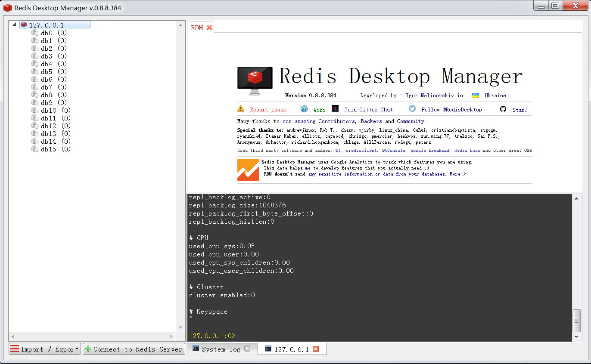This screenshot has width=591, height=364.
Task: Click the GitHub octocat icon
Action: point(503,109)
